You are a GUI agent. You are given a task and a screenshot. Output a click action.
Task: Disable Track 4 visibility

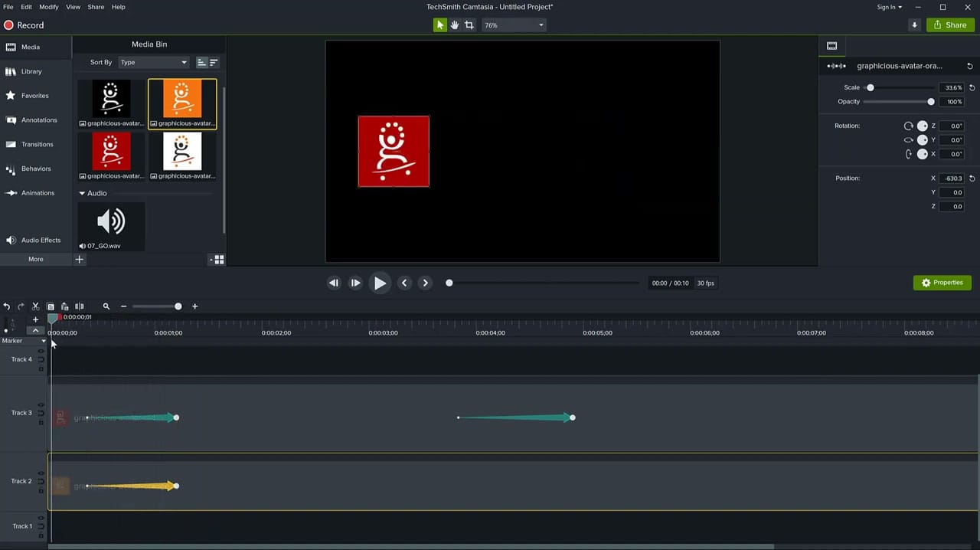coord(41,352)
